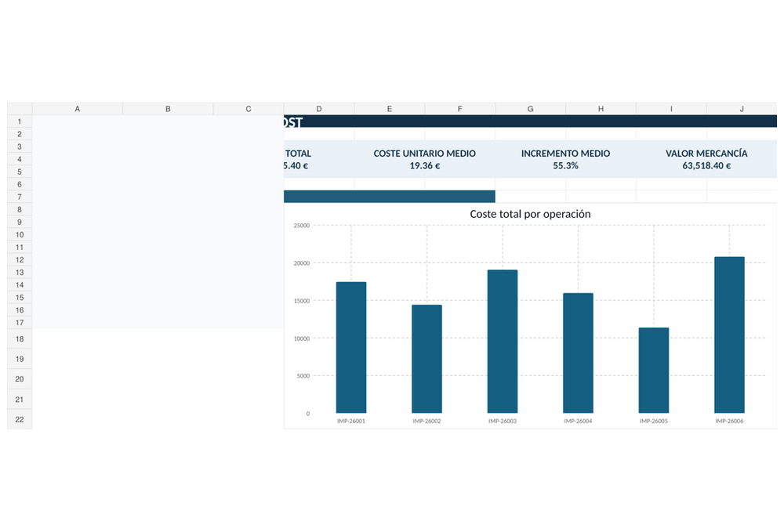Image resolution: width=784 pixels, height=532 pixels.
Task: Select column B header
Action: click(168, 108)
